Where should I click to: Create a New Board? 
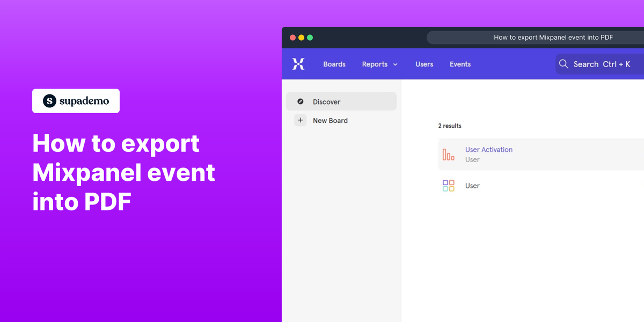point(330,120)
